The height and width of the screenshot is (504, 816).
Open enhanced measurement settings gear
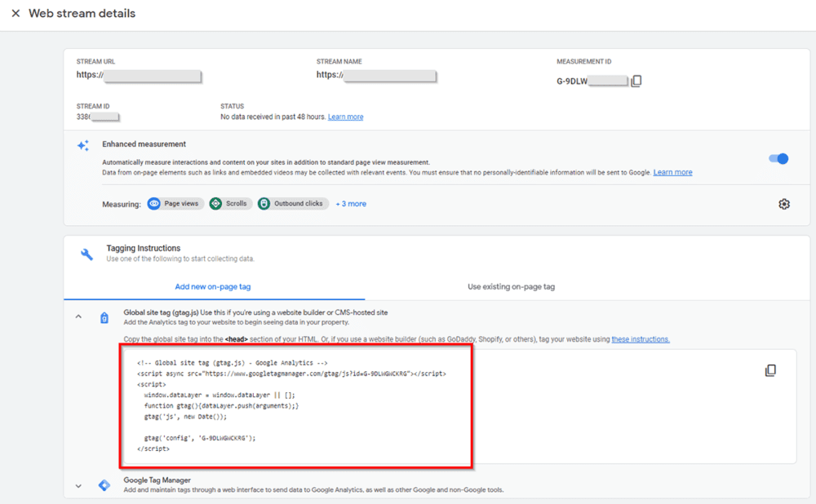point(784,204)
